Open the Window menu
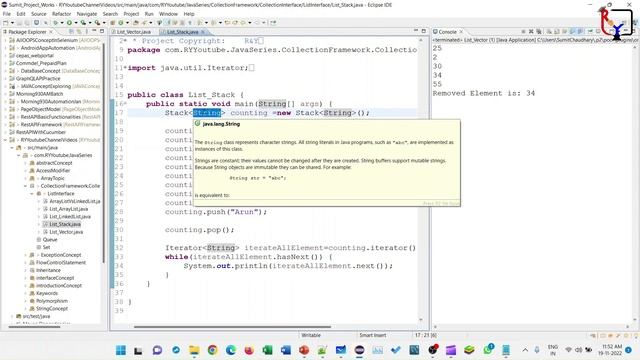Screen dimensions: 640x360 click(169, 14)
